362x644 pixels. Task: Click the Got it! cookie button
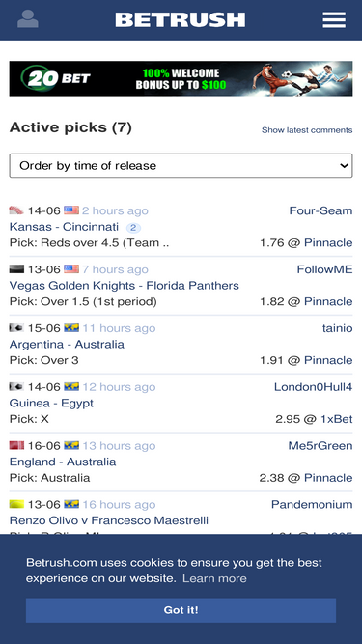181,610
